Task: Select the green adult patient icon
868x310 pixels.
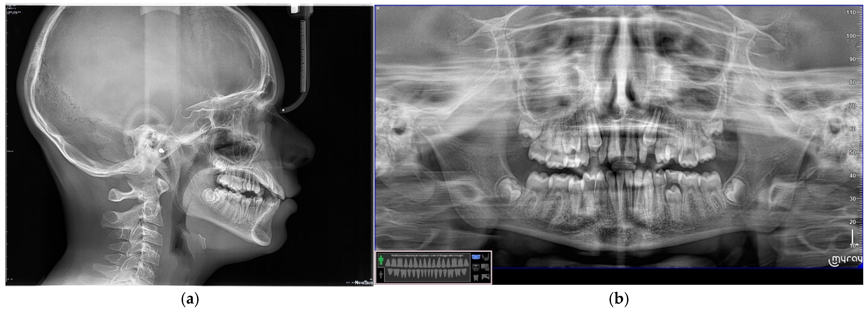Action: pos(381,260)
